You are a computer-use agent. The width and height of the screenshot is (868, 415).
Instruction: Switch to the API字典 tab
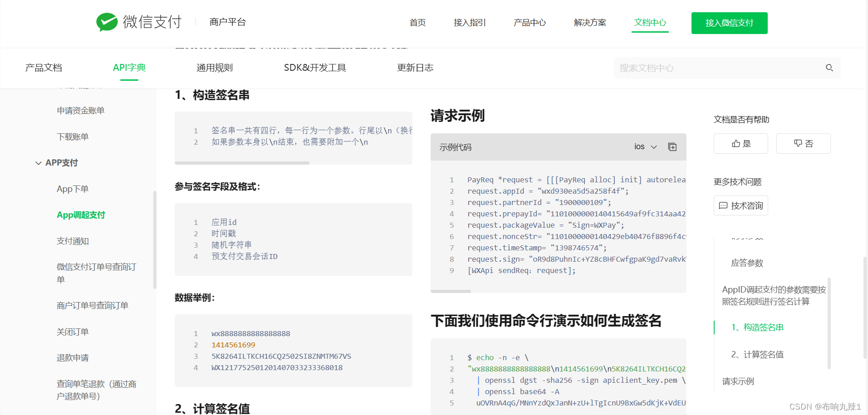click(x=129, y=68)
